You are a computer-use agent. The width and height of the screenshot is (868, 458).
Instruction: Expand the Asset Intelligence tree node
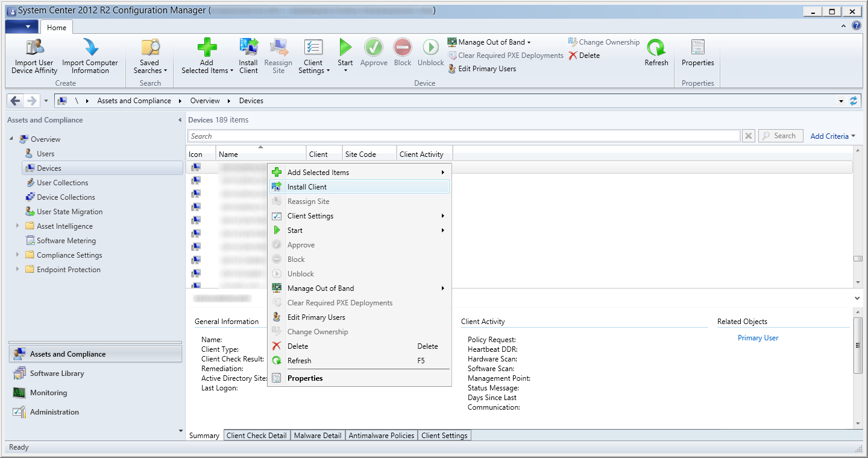[x=17, y=226]
